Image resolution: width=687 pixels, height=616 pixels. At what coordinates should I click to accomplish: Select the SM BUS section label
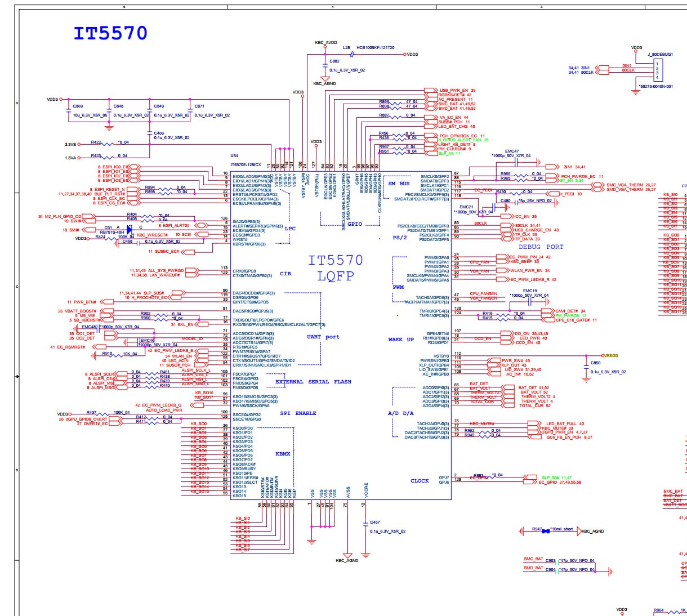(399, 184)
